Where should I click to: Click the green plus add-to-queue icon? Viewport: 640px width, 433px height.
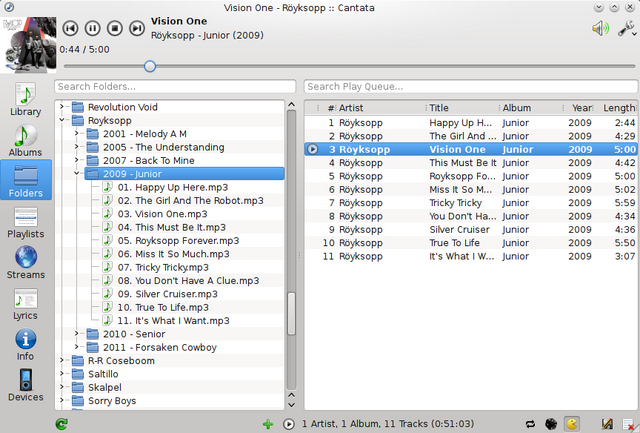pyautogui.click(x=268, y=424)
